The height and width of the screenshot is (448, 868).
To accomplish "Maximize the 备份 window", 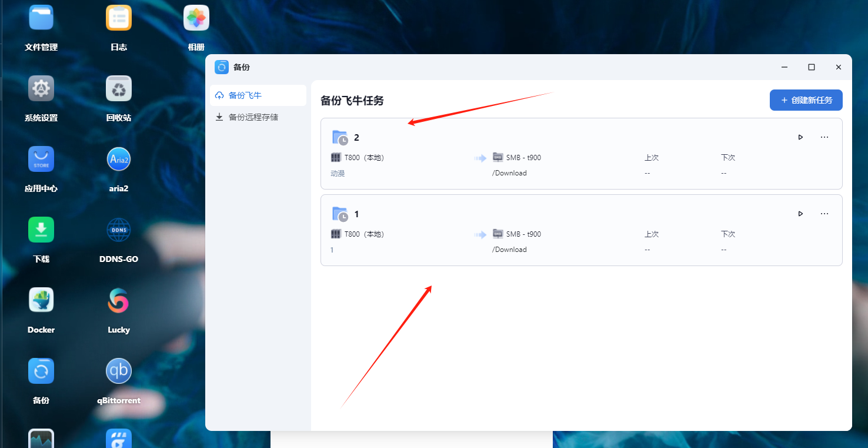I will coord(812,67).
